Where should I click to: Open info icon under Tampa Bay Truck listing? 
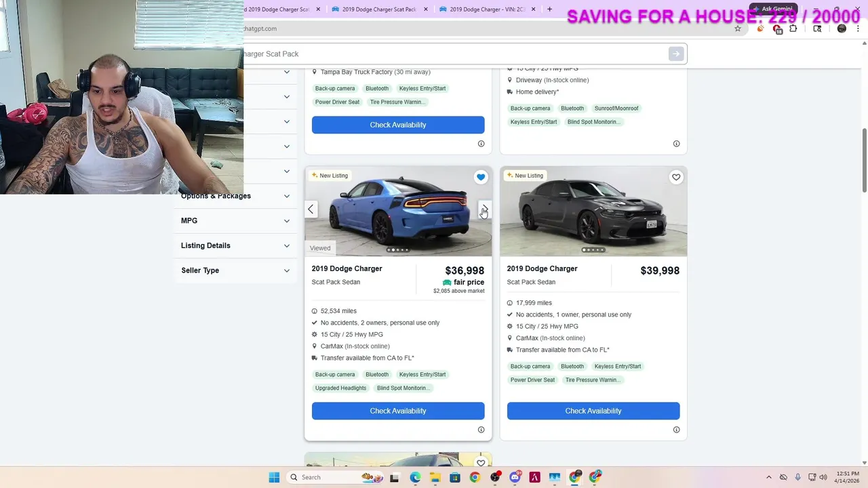(x=481, y=144)
